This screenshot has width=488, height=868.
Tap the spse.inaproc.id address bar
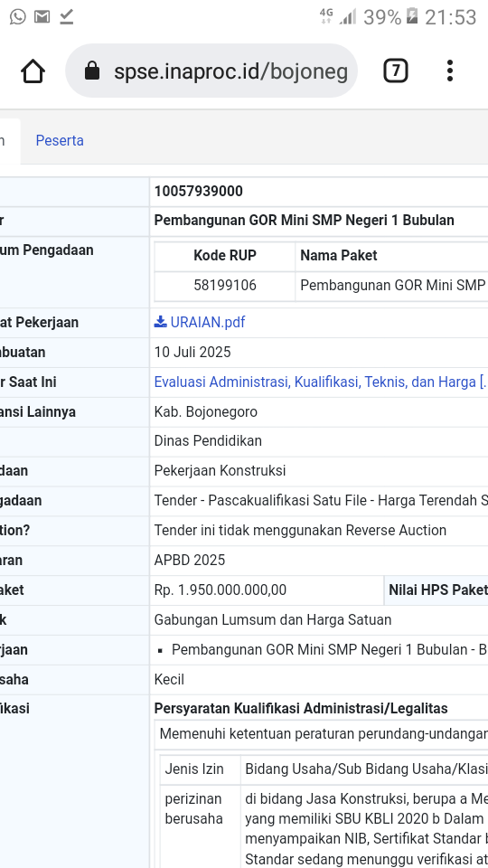click(211, 71)
